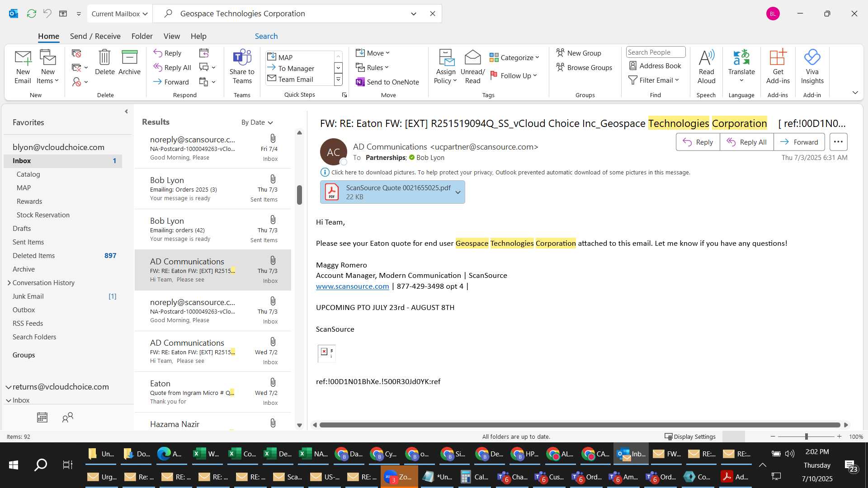
Task: Click New Group button
Action: point(578,53)
